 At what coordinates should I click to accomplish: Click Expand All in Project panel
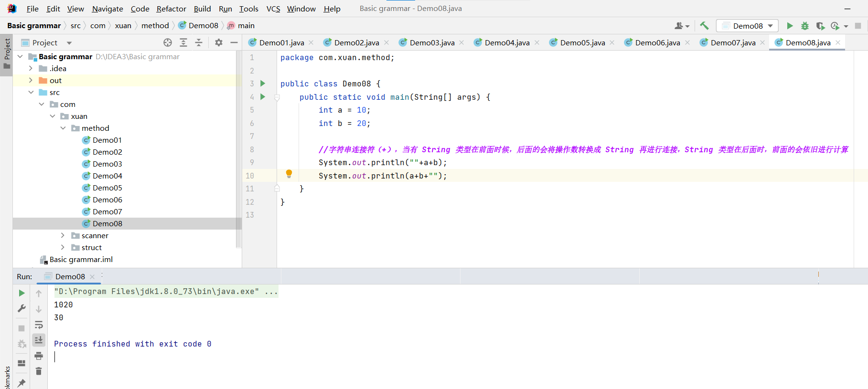click(183, 42)
